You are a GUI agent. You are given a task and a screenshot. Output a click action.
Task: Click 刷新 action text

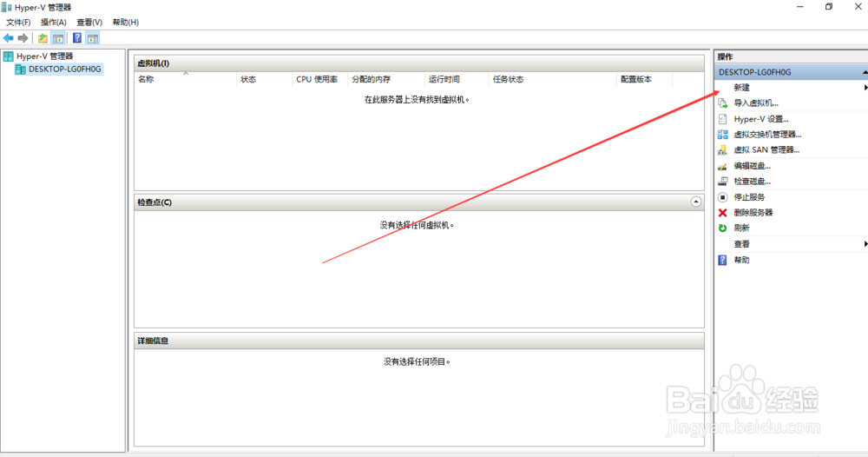pos(742,228)
